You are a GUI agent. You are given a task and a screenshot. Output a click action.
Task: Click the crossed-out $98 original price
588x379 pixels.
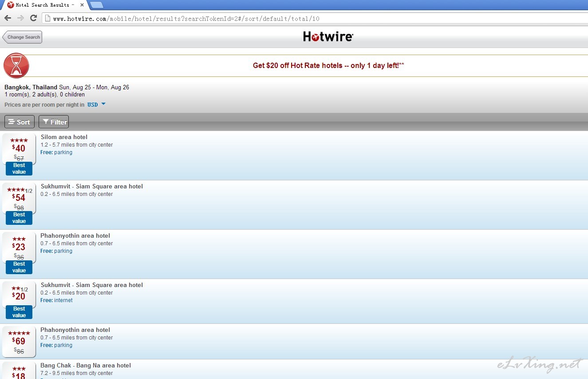pyautogui.click(x=19, y=207)
